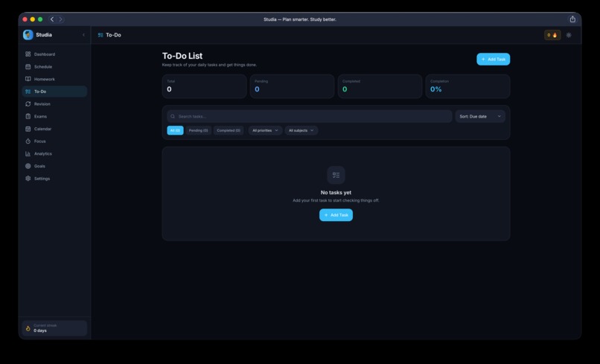The height and width of the screenshot is (364, 600).
Task: Click the search magnifier icon
Action: click(x=173, y=116)
